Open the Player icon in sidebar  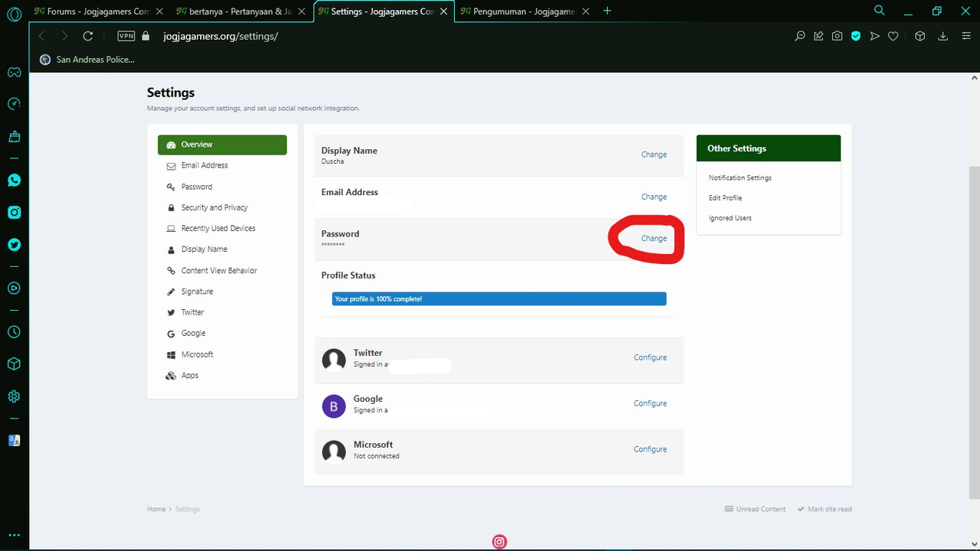pyautogui.click(x=14, y=289)
